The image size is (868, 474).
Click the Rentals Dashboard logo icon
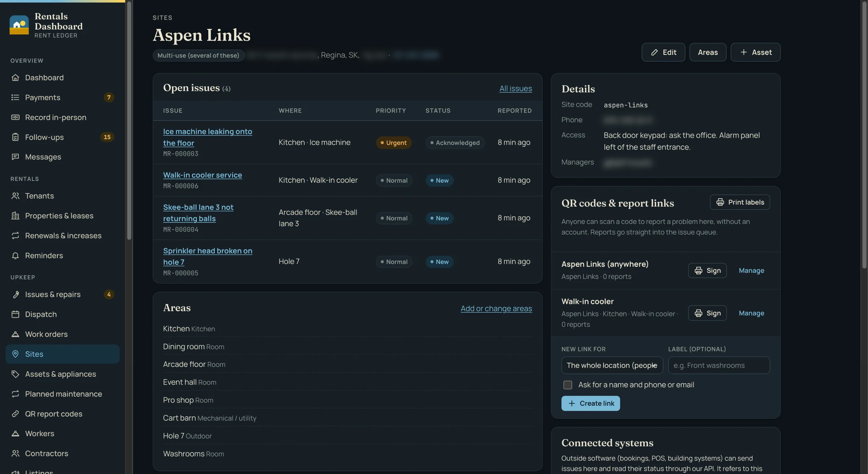coord(19,25)
